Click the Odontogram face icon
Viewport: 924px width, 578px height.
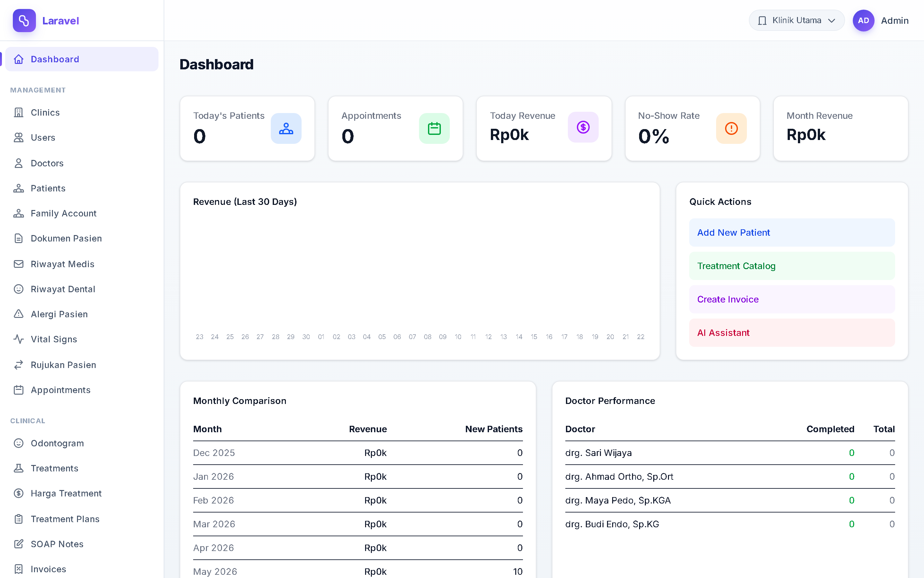coord(19,443)
